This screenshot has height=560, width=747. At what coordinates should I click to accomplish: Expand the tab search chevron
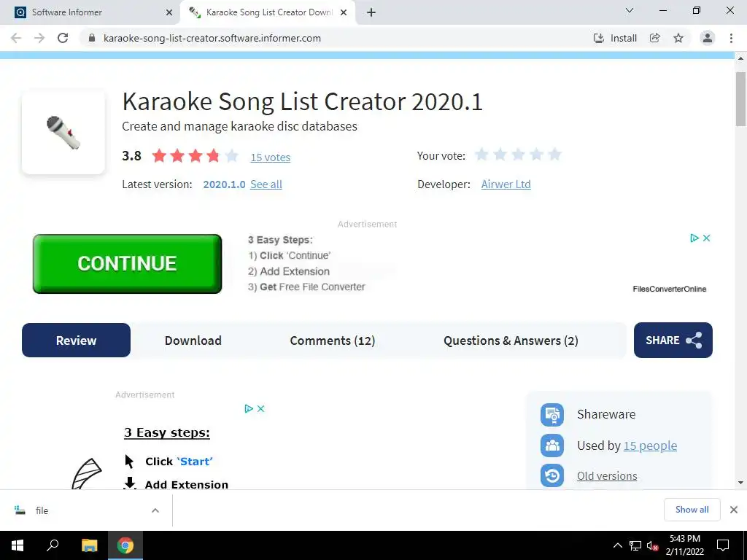(x=630, y=10)
